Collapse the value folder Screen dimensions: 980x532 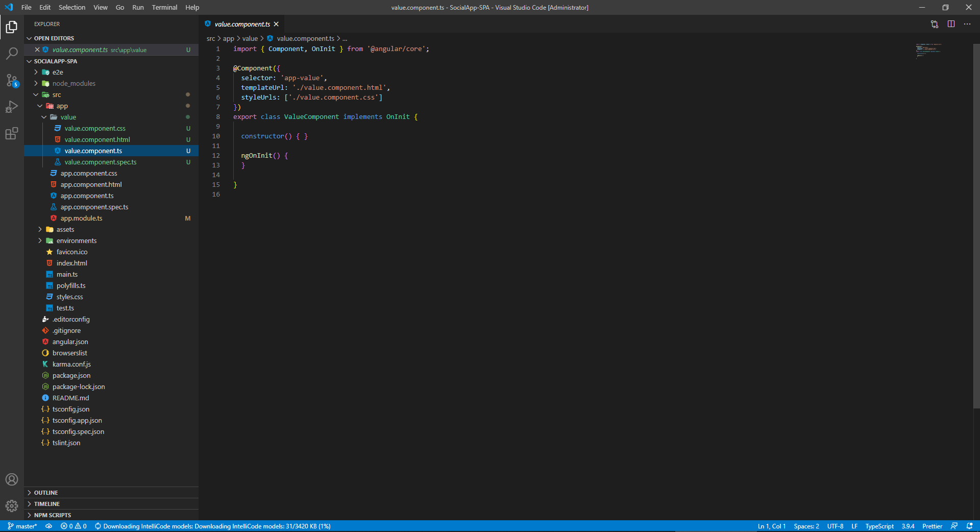tap(111, 117)
